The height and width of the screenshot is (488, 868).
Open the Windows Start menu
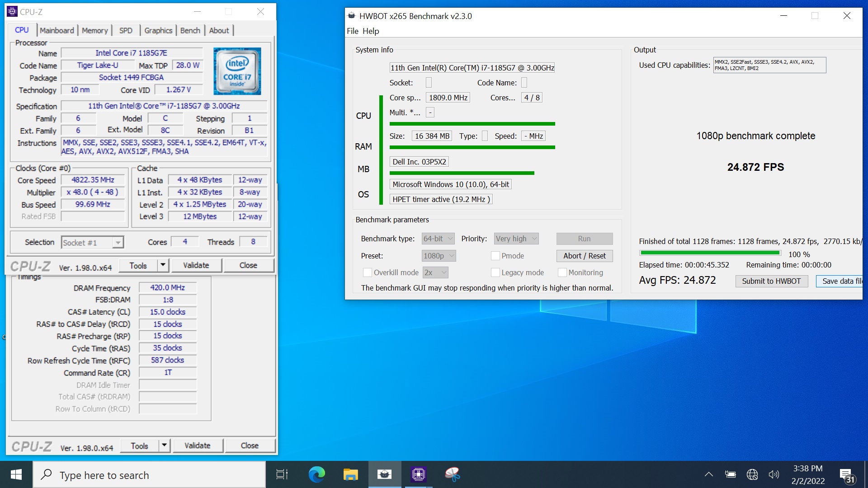[x=16, y=474]
